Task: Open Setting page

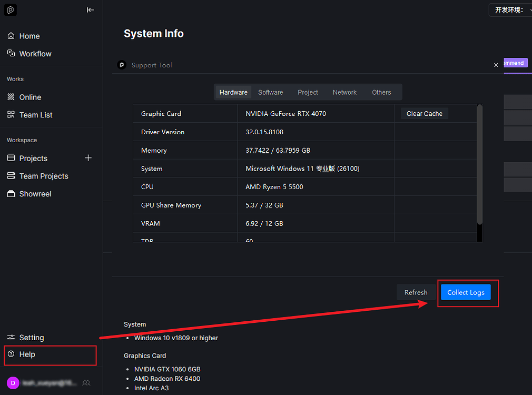Action: coord(32,338)
